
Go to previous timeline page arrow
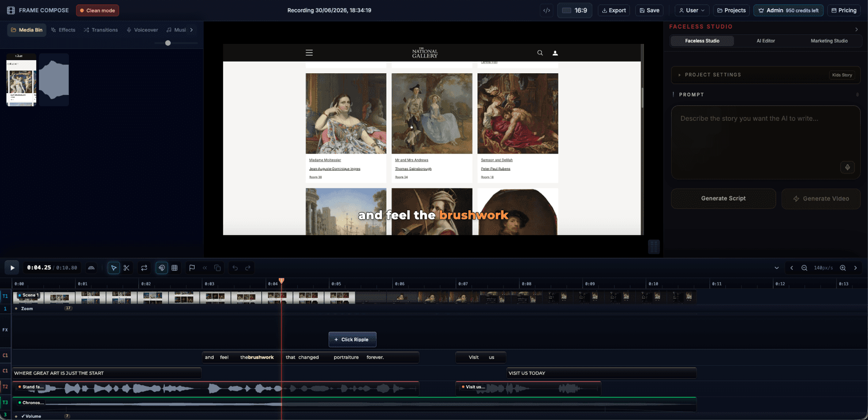(792, 268)
